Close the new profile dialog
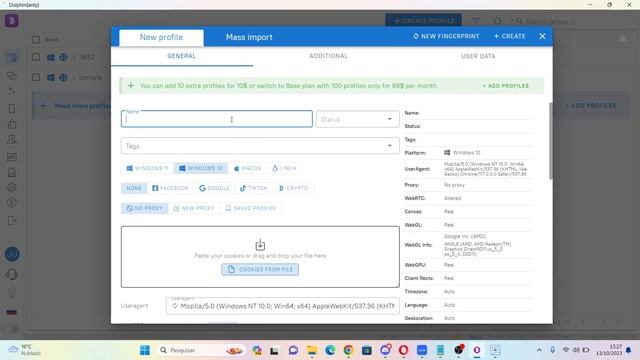 click(542, 36)
